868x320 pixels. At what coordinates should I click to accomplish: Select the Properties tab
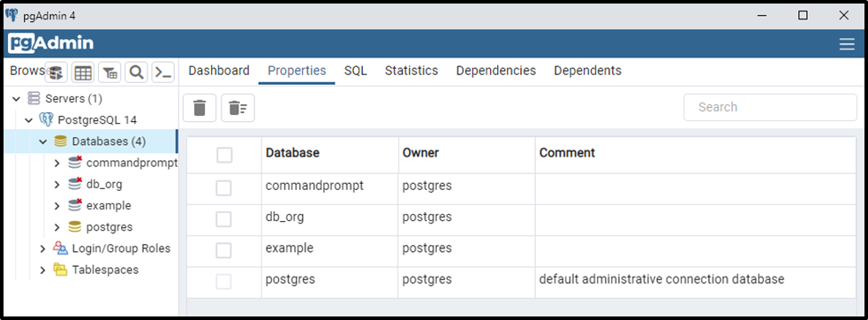tap(297, 71)
